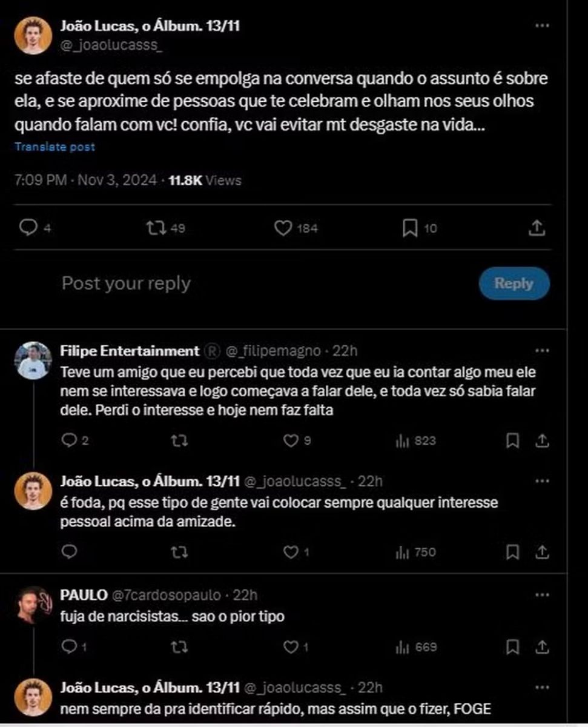This screenshot has width=588, height=727.
Task: View analytics for Filipe's reply (823 views)
Action: pos(402,441)
